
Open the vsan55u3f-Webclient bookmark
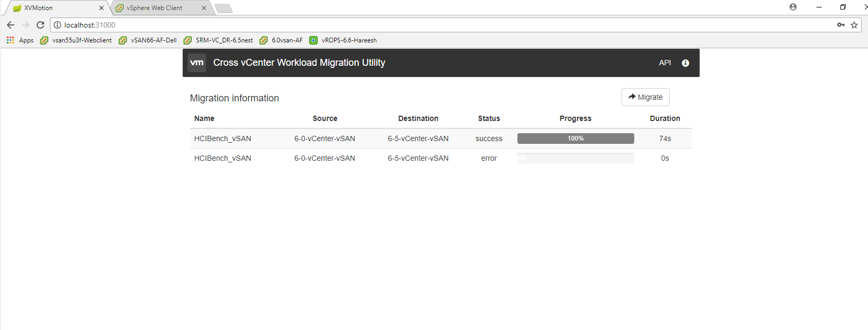point(76,40)
